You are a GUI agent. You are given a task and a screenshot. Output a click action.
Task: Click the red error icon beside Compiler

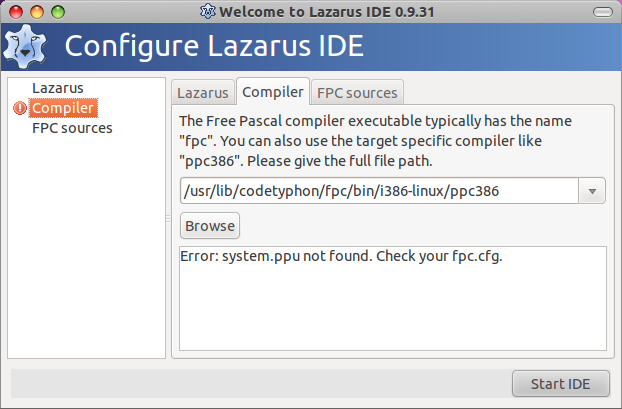point(19,108)
